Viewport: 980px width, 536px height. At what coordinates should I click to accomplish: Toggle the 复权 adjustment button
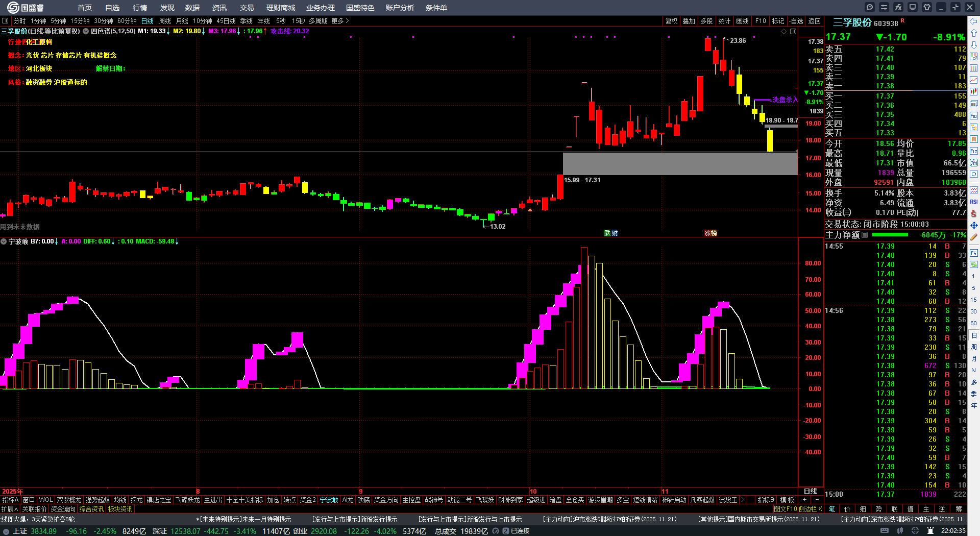pos(671,21)
